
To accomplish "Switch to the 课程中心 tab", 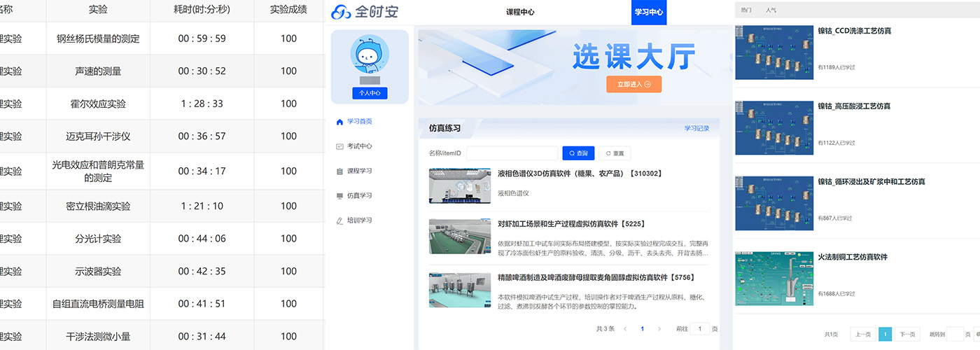I will (520, 13).
